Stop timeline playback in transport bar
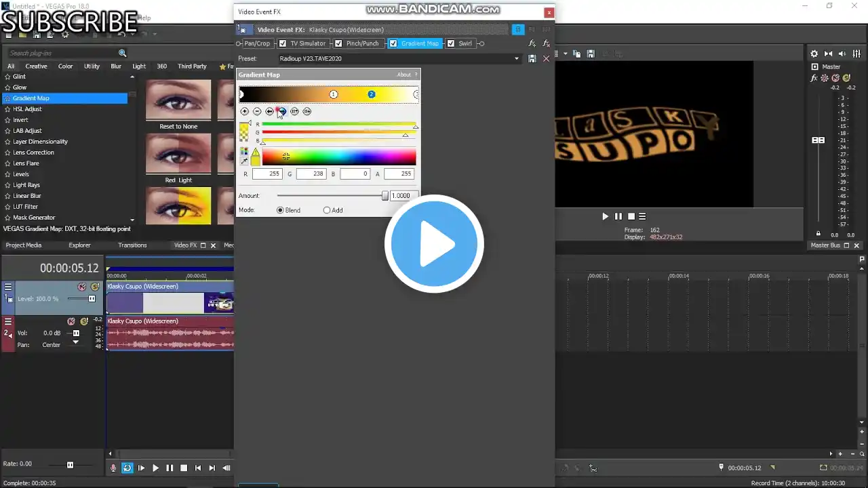The height and width of the screenshot is (488, 868). pos(184,468)
